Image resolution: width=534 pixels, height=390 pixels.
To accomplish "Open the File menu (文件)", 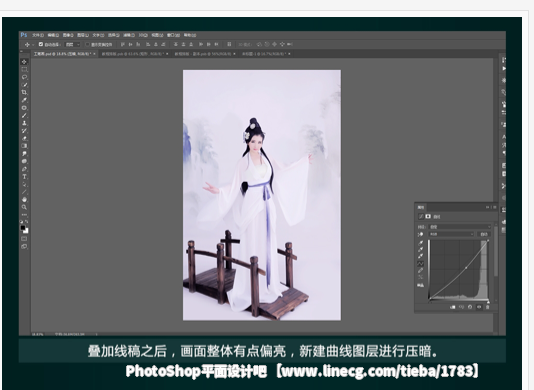I will pyautogui.click(x=38, y=35).
